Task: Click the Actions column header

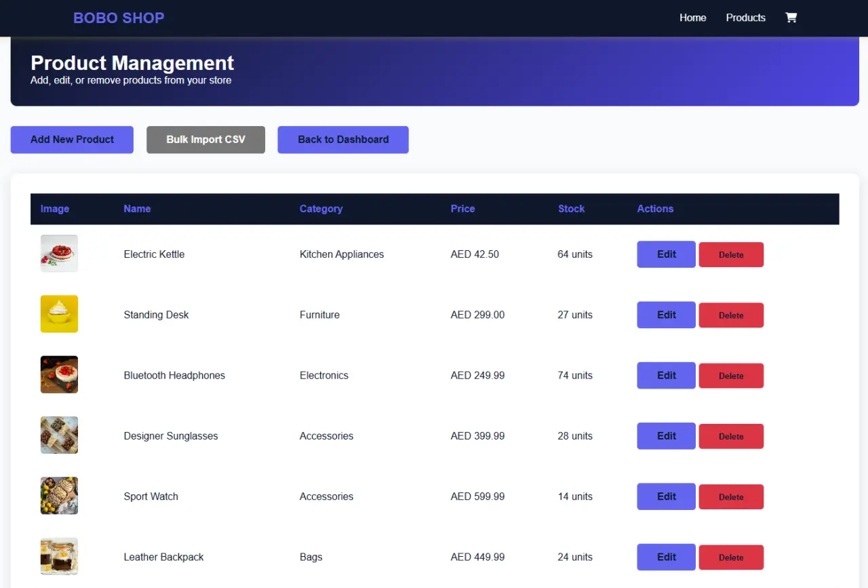Action: [655, 209]
